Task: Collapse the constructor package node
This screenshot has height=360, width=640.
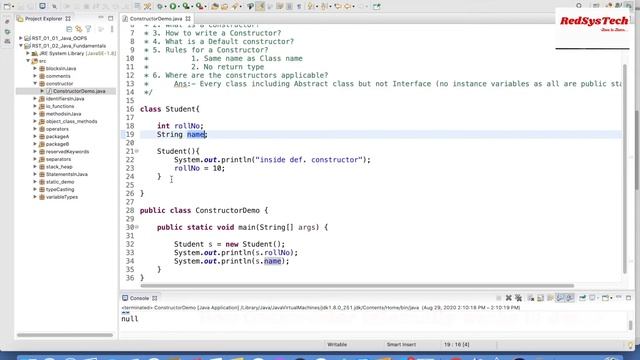Action: pyautogui.click(x=35, y=83)
